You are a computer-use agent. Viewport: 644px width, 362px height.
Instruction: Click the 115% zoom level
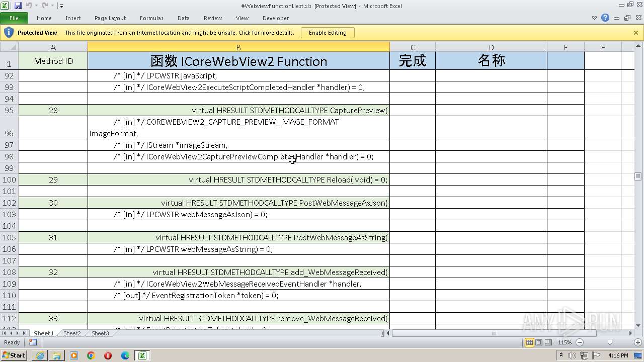coord(565,342)
